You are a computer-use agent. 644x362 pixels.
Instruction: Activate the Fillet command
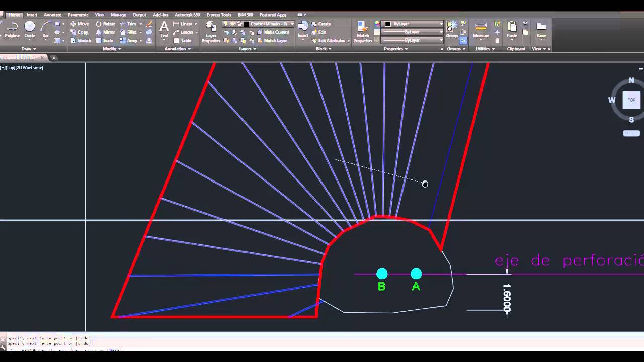pos(128,32)
